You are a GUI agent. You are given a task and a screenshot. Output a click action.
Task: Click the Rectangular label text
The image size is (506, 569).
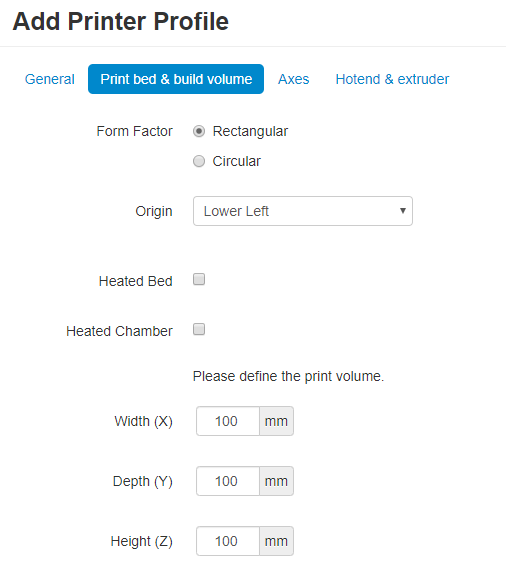(250, 131)
